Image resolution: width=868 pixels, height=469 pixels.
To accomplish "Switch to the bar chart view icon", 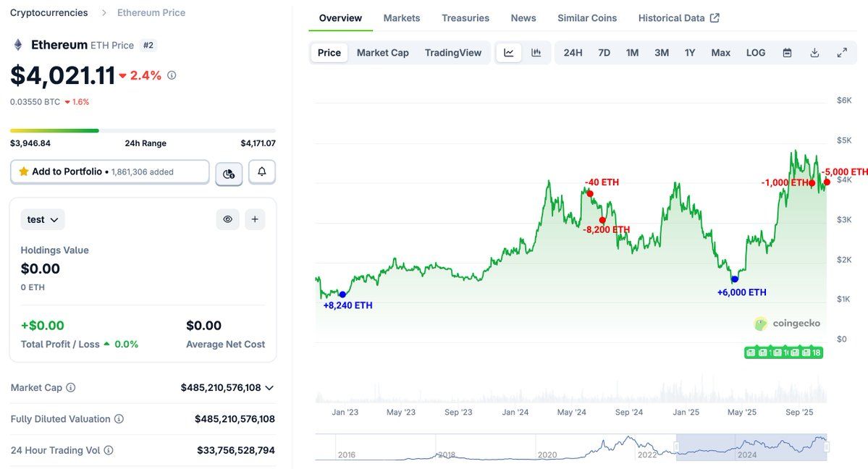I will coord(535,52).
